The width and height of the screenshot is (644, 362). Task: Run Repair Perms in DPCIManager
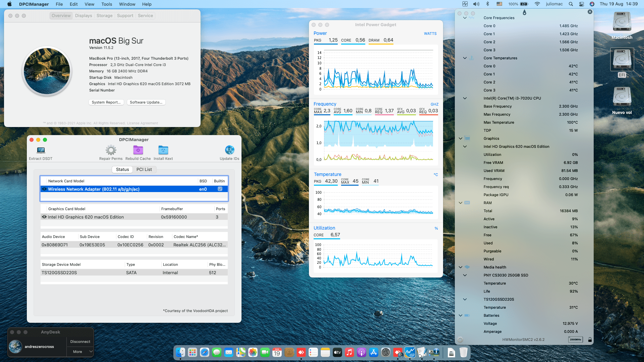111,150
